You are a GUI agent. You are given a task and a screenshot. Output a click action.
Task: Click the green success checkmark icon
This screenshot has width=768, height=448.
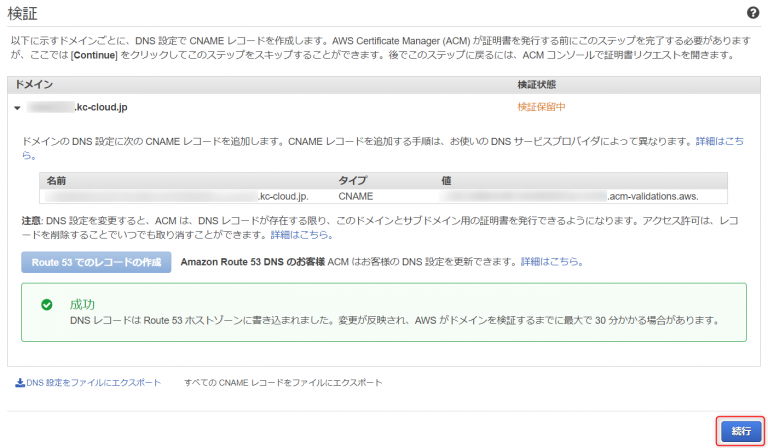tap(47, 305)
